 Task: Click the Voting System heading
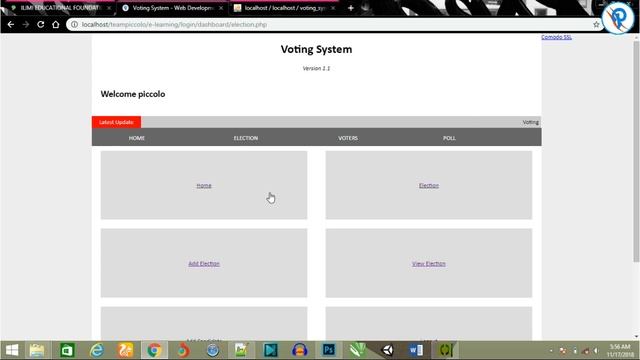point(316,49)
